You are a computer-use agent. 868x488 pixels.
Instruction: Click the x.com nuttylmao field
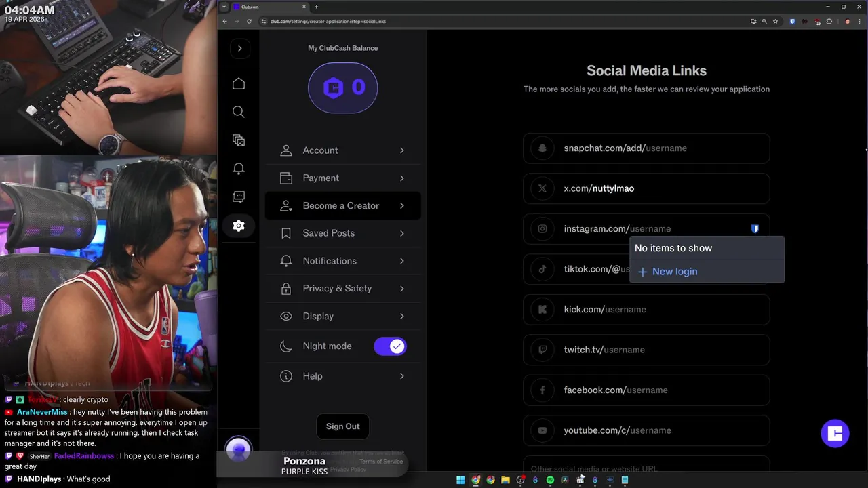tap(646, 188)
